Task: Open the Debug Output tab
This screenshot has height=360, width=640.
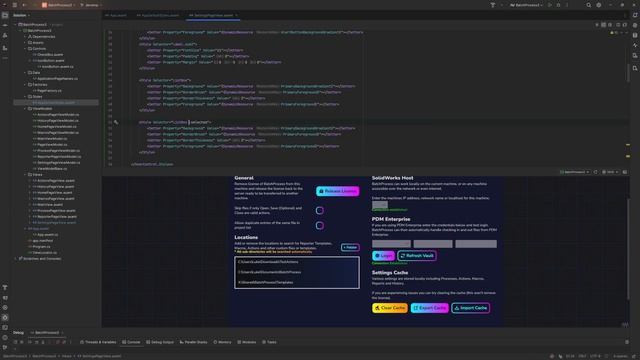Action: tap(160, 342)
